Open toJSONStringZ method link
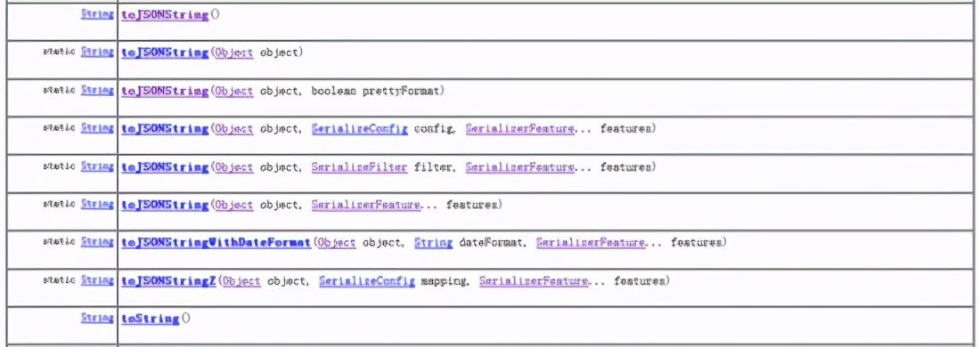980x347 pixels. tap(168, 281)
